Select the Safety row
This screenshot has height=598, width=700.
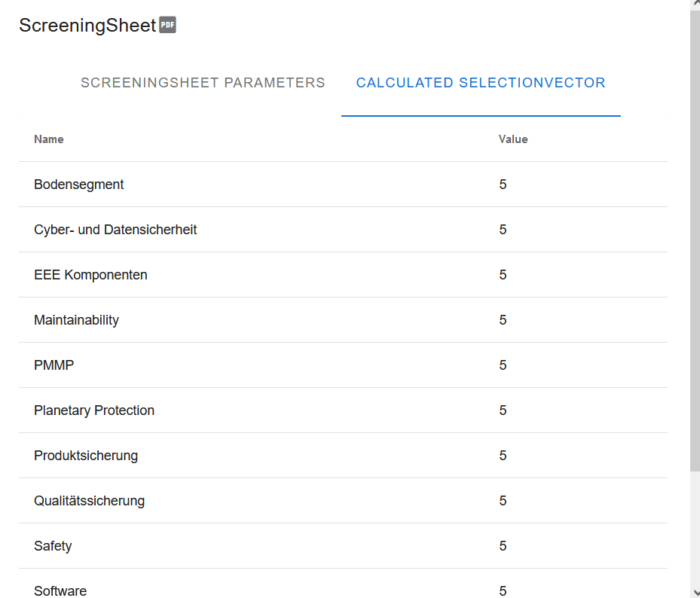[x=343, y=546]
